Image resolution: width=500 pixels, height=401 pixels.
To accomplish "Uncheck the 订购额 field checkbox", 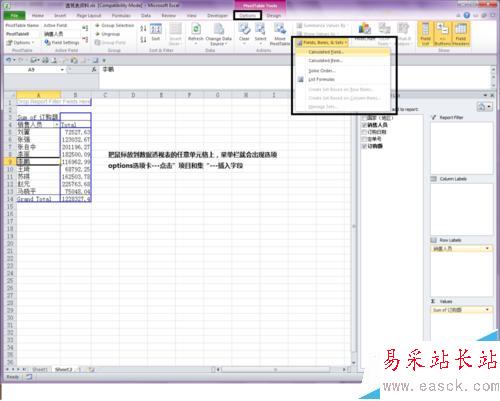I will (364, 146).
